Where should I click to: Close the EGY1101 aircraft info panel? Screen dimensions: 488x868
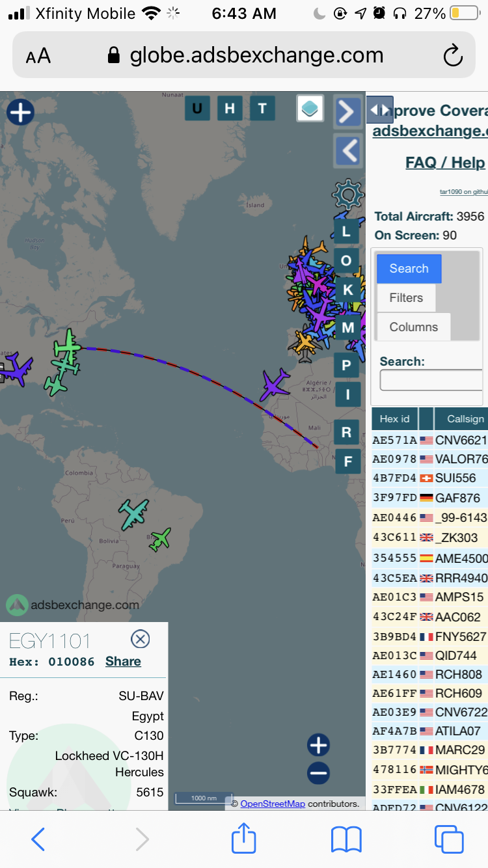click(x=141, y=639)
